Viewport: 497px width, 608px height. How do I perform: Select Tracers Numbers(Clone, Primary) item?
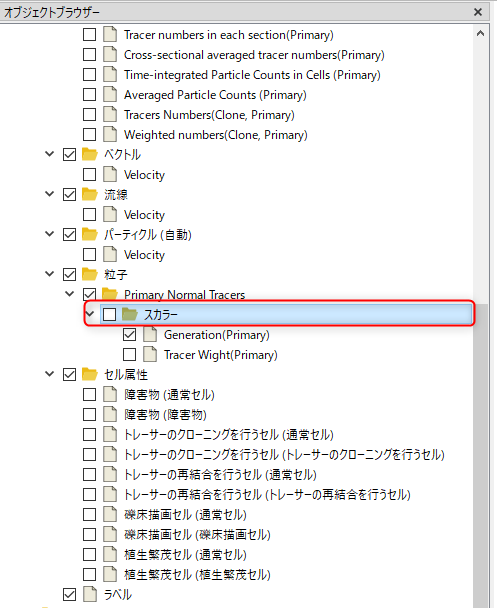209,115
